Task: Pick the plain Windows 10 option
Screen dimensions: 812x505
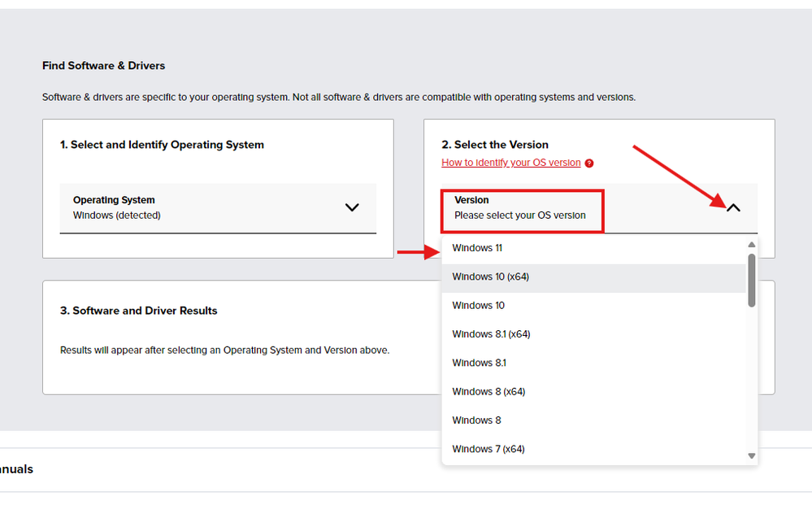Action: (x=478, y=306)
